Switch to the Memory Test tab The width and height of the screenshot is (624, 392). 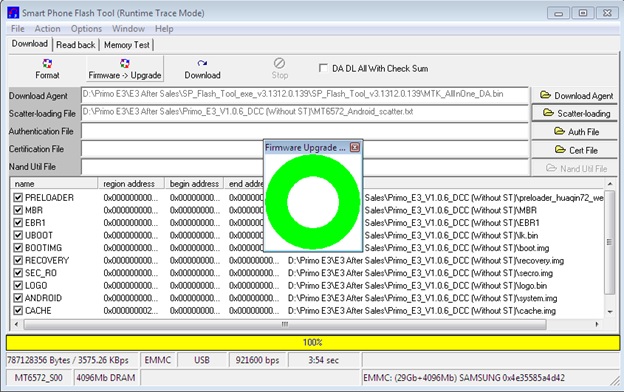(127, 45)
